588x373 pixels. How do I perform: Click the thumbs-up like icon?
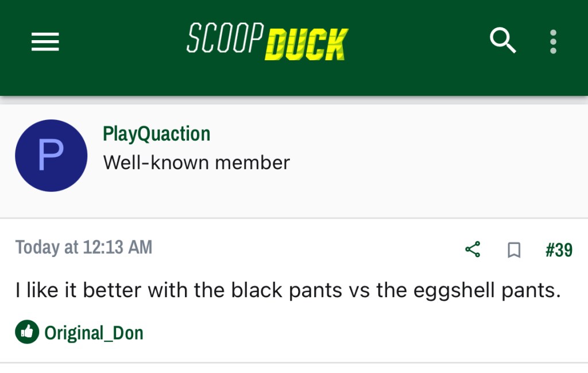[27, 332]
